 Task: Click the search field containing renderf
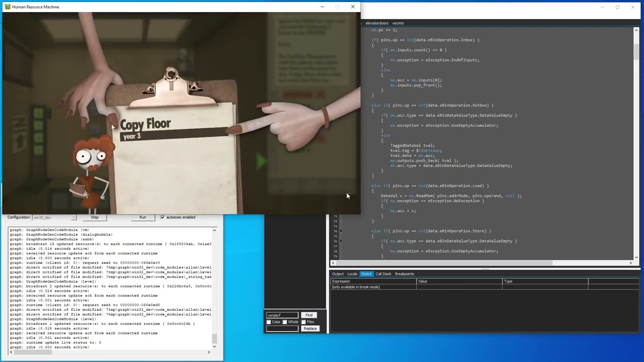point(282,315)
